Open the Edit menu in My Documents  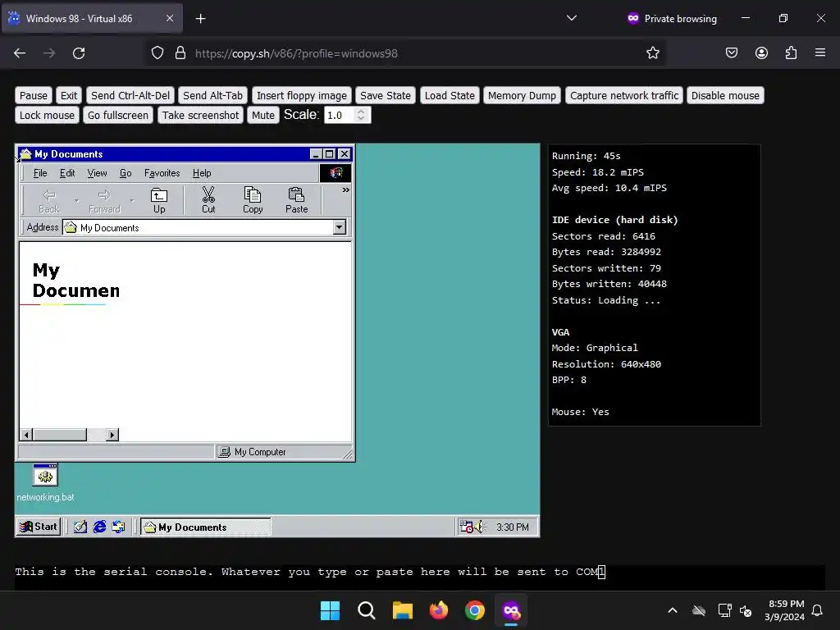click(x=67, y=173)
